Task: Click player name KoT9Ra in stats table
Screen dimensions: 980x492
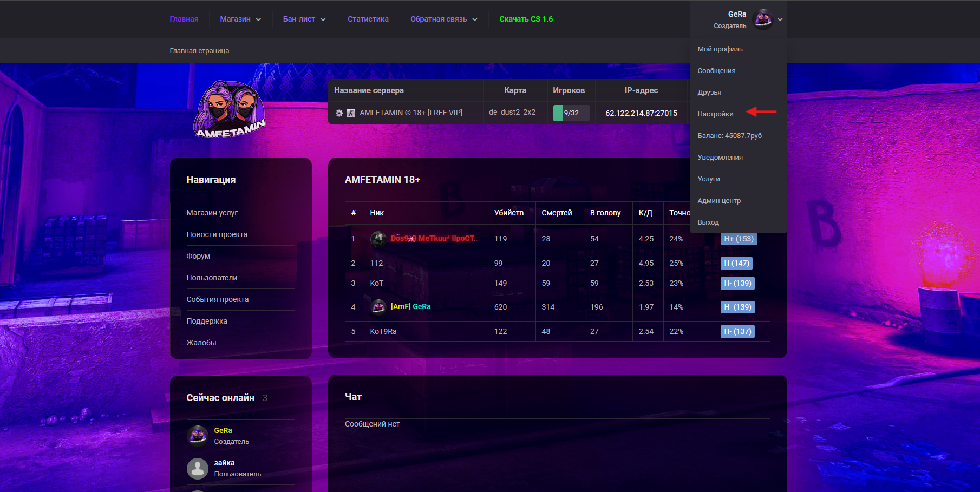Action: (x=383, y=332)
